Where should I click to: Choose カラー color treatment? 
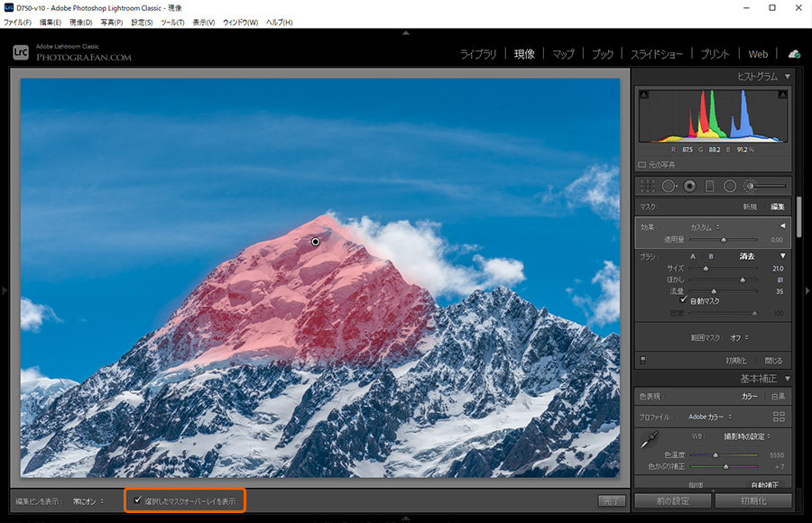750,396
